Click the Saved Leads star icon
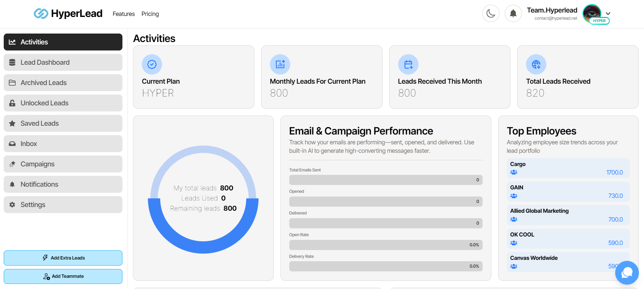This screenshot has width=644, height=289. point(12,123)
